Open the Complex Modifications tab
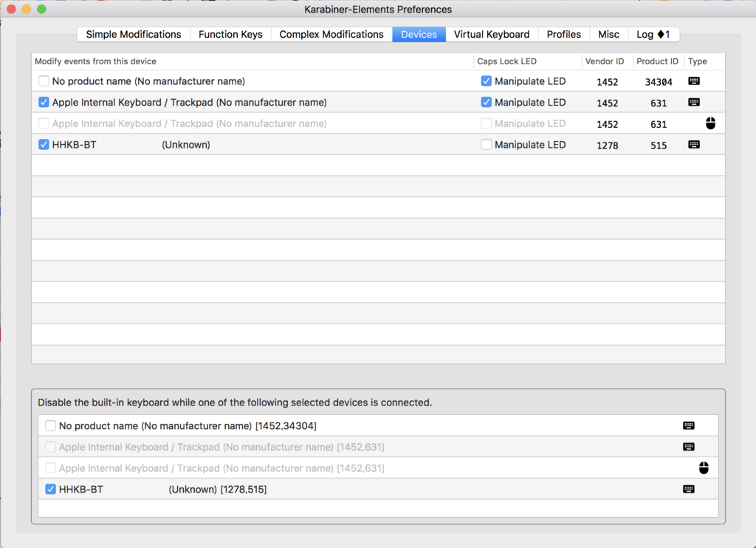Image resolution: width=756 pixels, height=548 pixels. tap(331, 34)
